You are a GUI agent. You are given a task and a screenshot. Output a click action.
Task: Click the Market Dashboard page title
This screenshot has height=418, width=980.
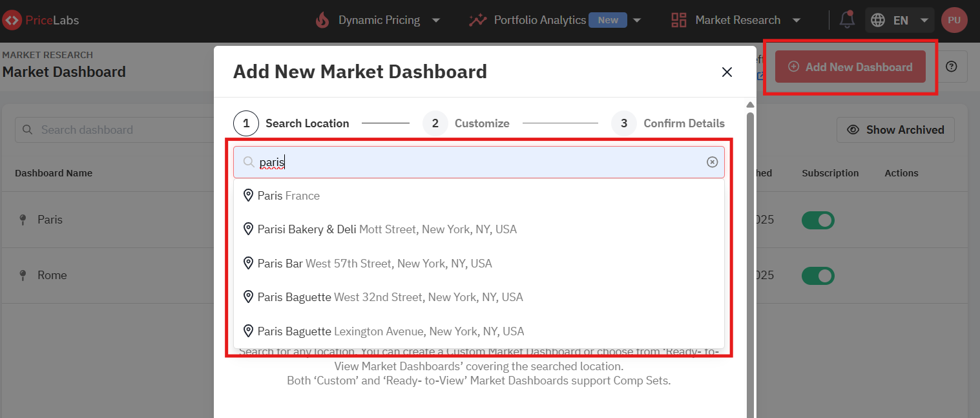click(x=64, y=72)
